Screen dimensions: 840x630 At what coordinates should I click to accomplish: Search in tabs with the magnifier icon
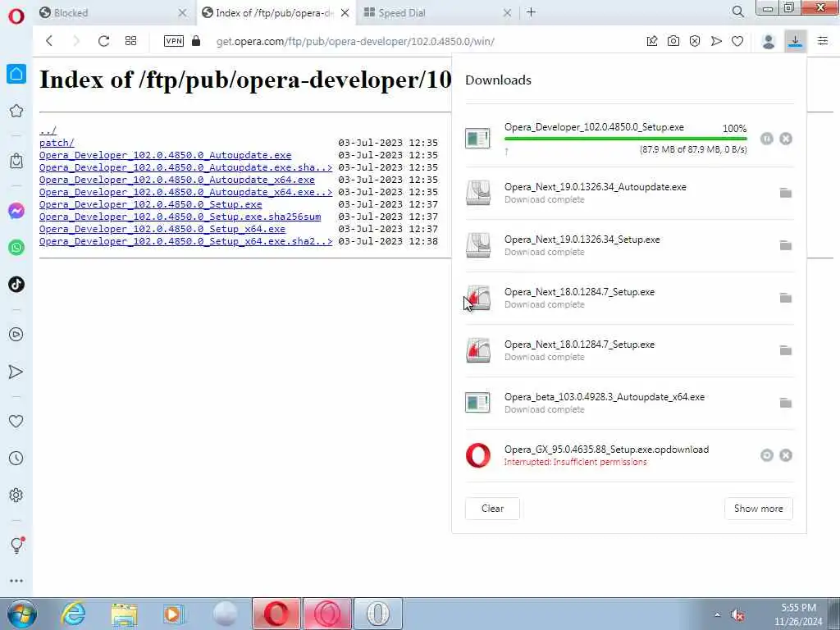tap(738, 11)
